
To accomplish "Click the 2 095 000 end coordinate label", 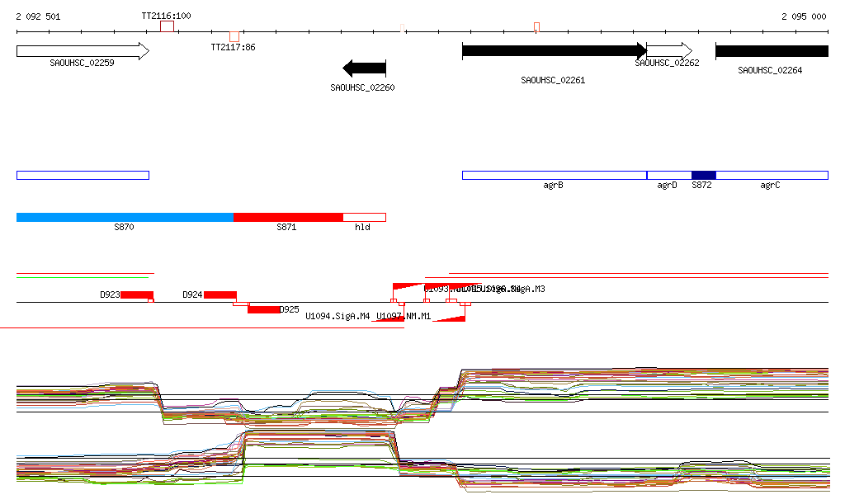I will (x=804, y=16).
